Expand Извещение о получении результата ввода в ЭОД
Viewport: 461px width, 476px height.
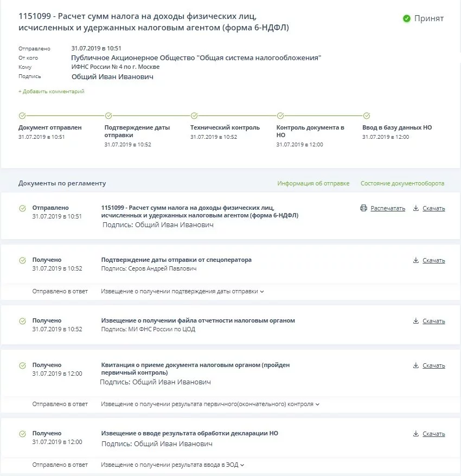242,465
